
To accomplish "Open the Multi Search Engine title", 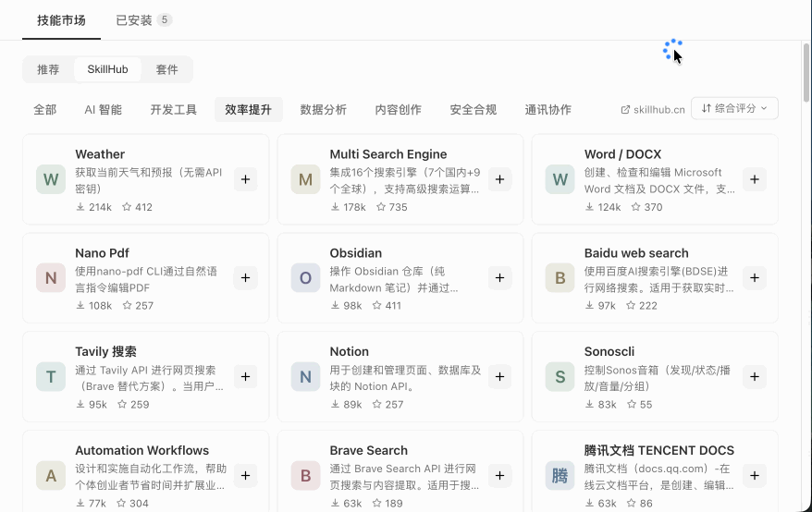I will (x=388, y=154).
